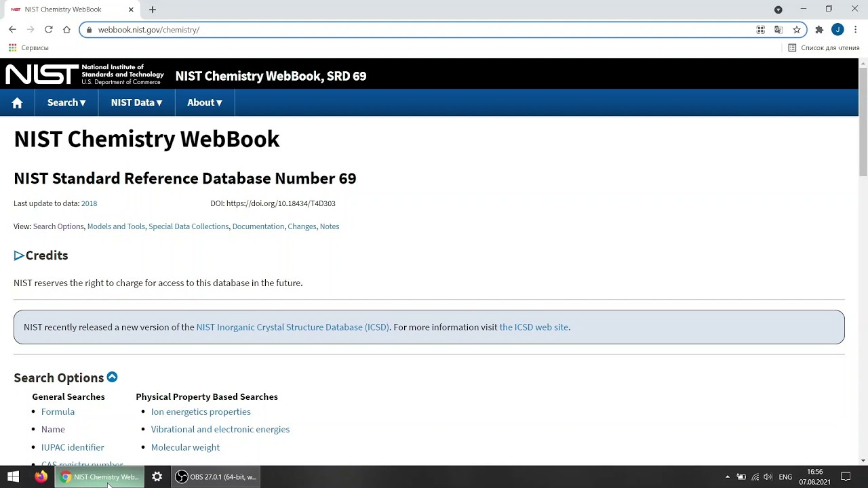The height and width of the screenshot is (488, 868).
Task: Click the NIST Chemistry WebBook, SRD 69 header title
Action: pyautogui.click(x=271, y=76)
